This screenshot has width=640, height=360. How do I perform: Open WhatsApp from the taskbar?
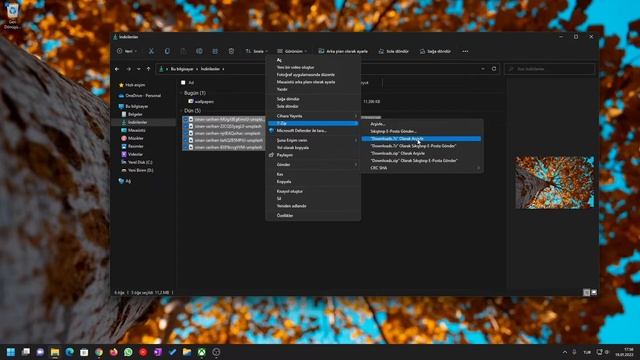tap(128, 352)
